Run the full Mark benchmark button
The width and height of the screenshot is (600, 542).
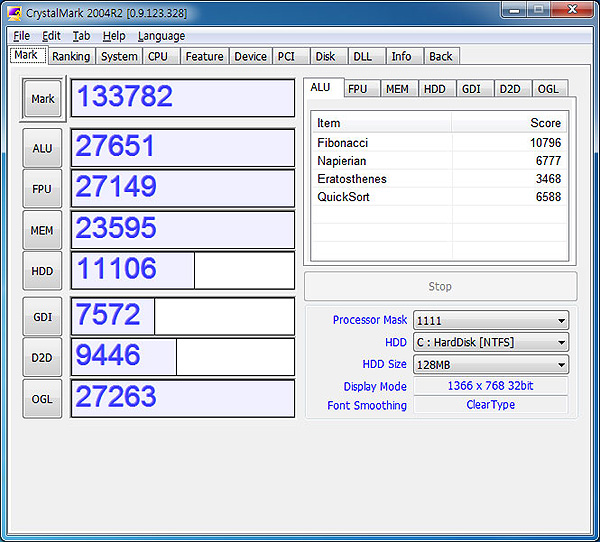42,99
